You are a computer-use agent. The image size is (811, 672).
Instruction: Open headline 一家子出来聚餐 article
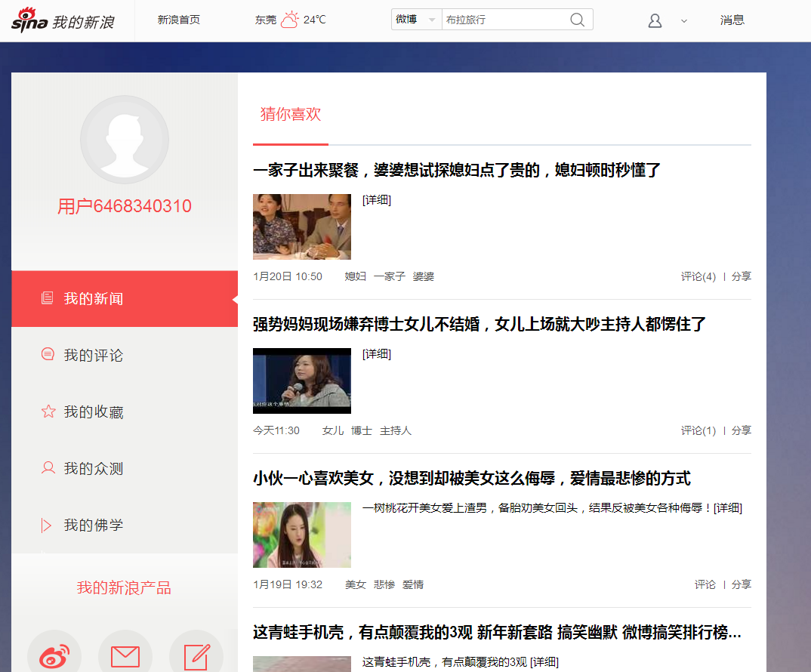click(x=457, y=170)
